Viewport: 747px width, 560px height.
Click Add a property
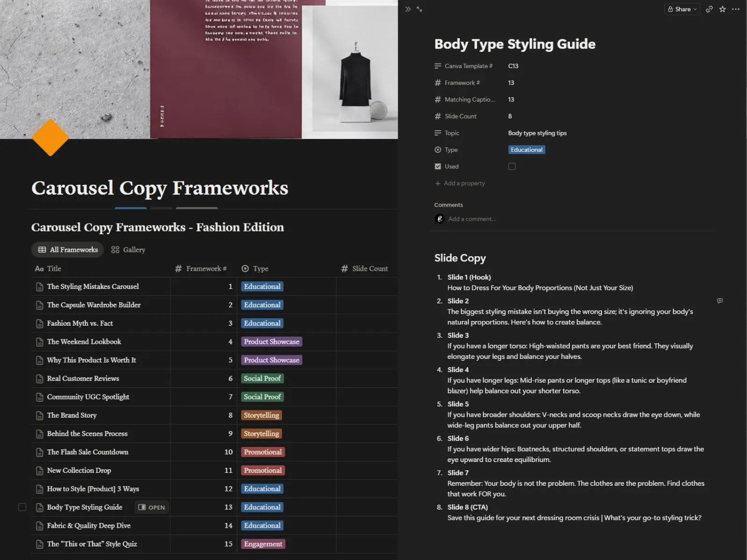coord(460,183)
